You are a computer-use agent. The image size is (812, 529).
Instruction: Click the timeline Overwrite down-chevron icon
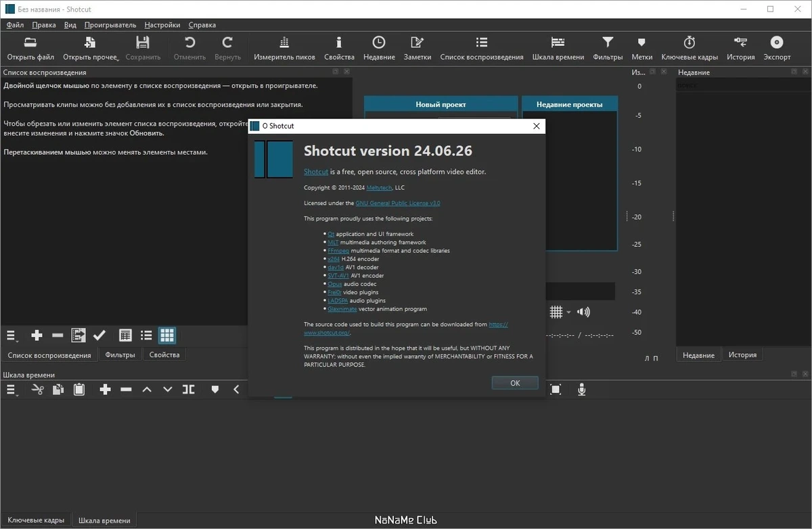tap(168, 389)
